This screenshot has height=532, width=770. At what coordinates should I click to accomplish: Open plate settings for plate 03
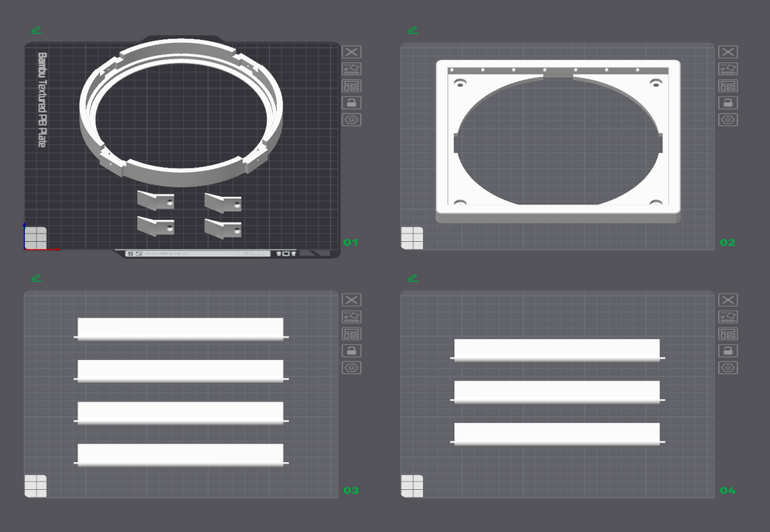(x=352, y=367)
